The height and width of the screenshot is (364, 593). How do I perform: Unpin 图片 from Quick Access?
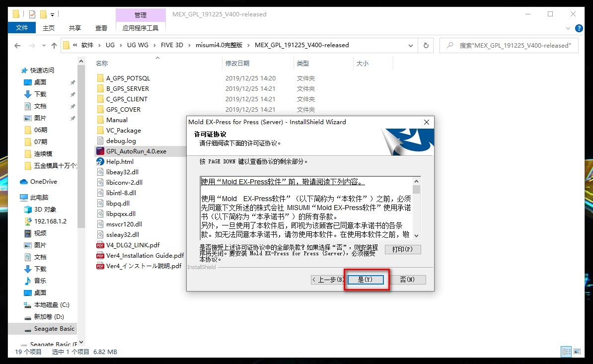point(74,118)
